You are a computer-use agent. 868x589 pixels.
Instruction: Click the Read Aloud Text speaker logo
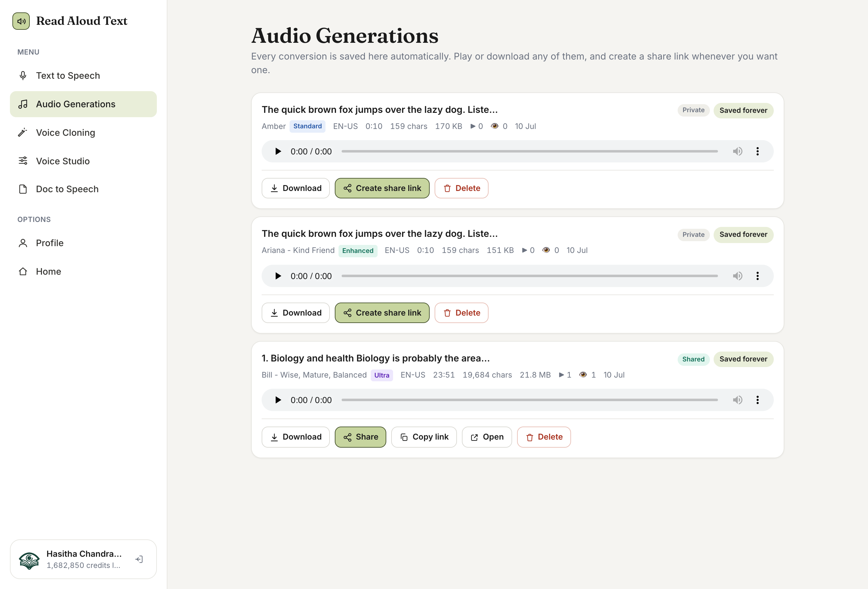(21, 21)
